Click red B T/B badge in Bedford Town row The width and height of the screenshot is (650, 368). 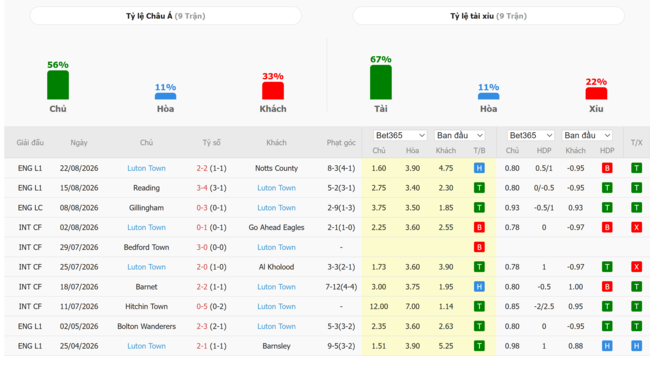tap(479, 247)
